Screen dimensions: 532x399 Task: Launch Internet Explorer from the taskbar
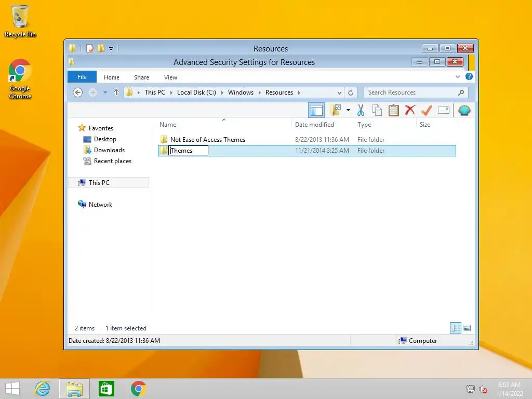43,389
